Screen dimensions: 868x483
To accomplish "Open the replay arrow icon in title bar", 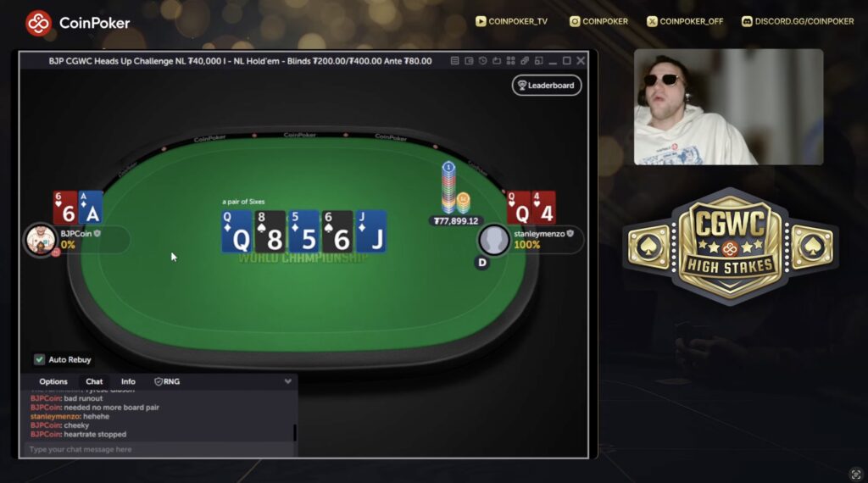I will (497, 60).
